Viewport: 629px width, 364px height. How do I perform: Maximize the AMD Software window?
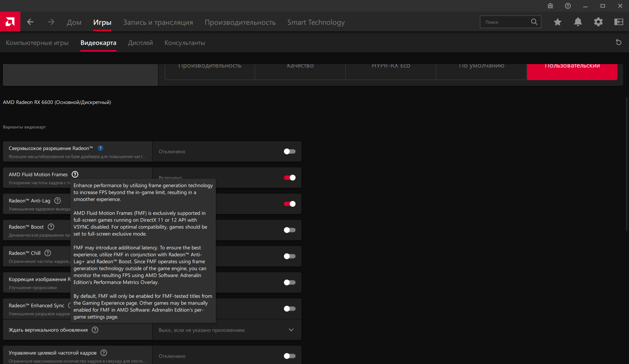coord(603,6)
